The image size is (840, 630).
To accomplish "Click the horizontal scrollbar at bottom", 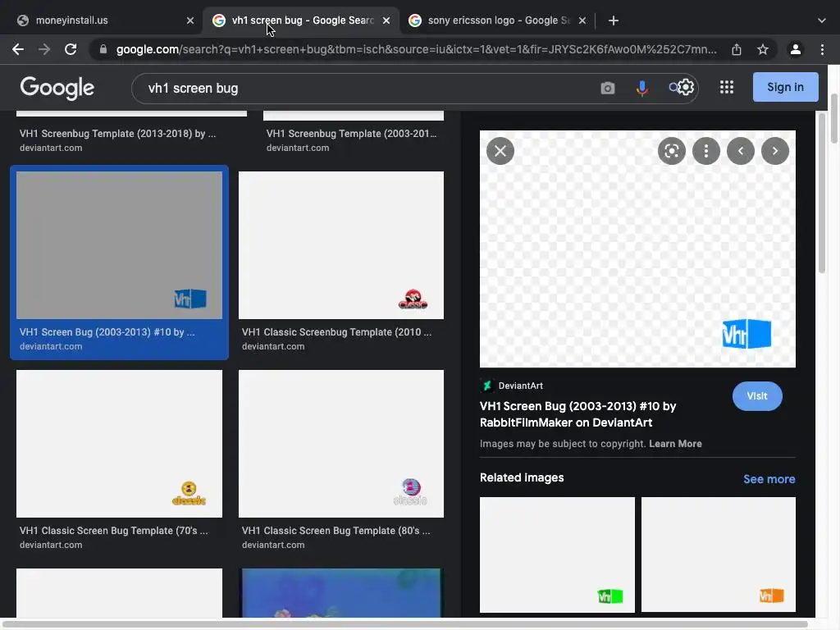I will pyautogui.click(x=404, y=624).
